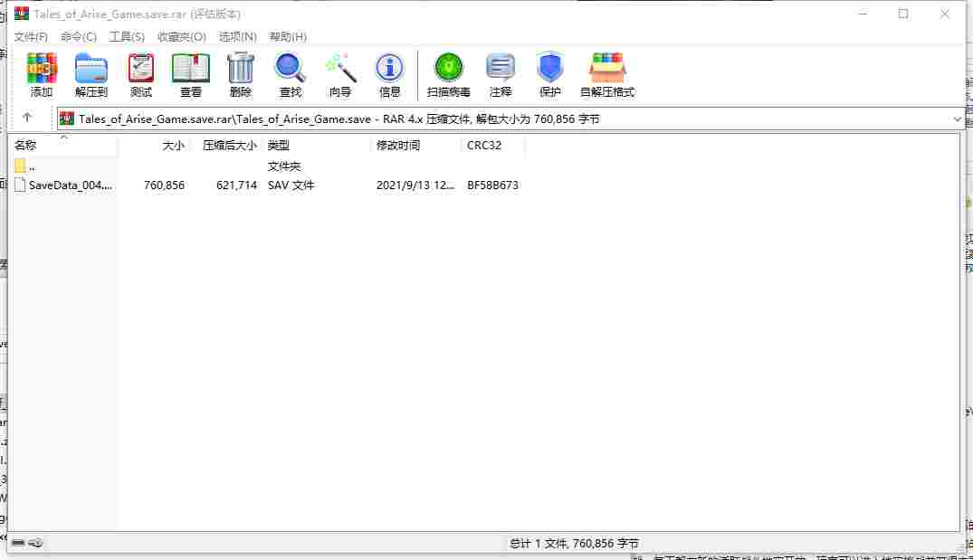
Task: Click the archive icon in address bar
Action: click(x=66, y=119)
